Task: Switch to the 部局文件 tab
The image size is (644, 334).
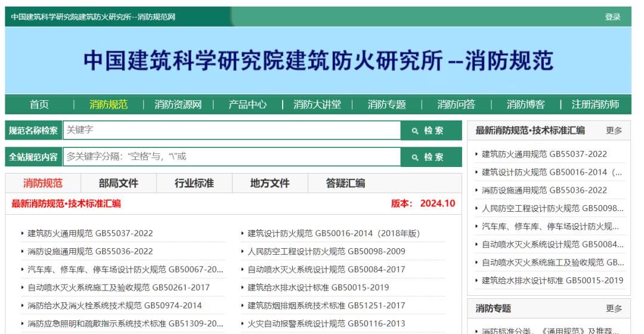Action: coord(118,183)
